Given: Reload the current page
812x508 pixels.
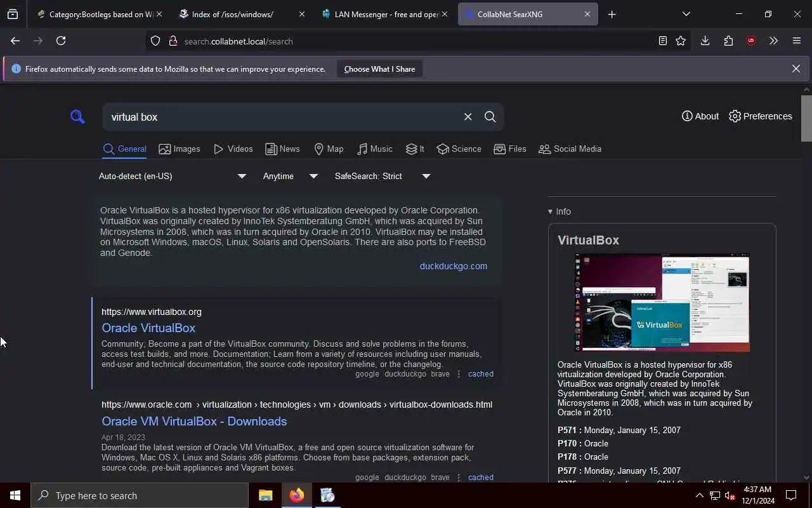Looking at the screenshot, I should (x=61, y=41).
